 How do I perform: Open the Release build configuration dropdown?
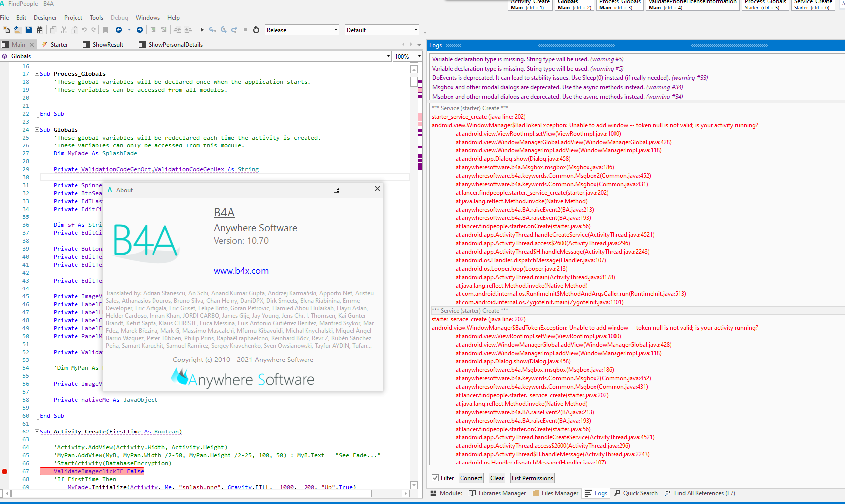click(302, 30)
